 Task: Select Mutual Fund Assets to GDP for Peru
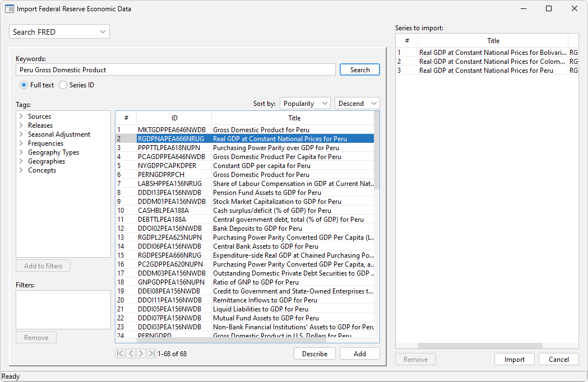(x=244, y=318)
